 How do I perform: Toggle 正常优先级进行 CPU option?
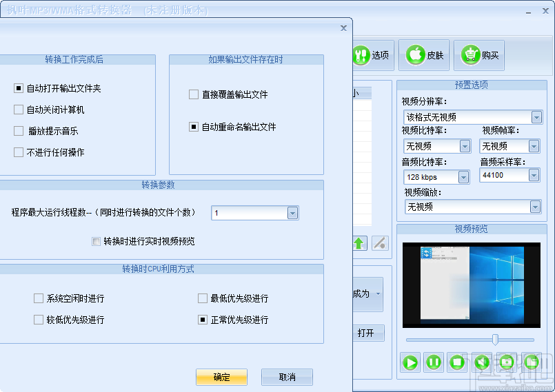(x=203, y=320)
